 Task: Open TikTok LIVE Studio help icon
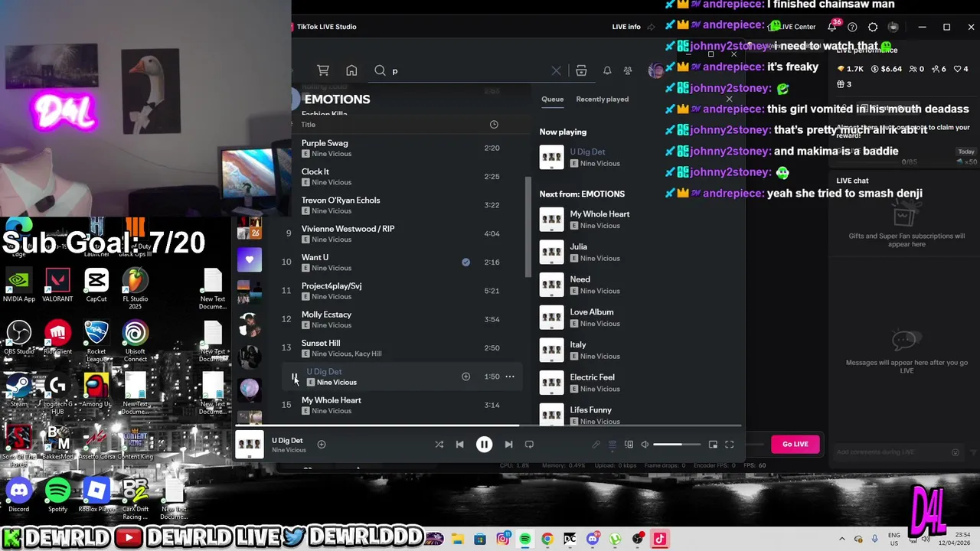click(x=852, y=27)
